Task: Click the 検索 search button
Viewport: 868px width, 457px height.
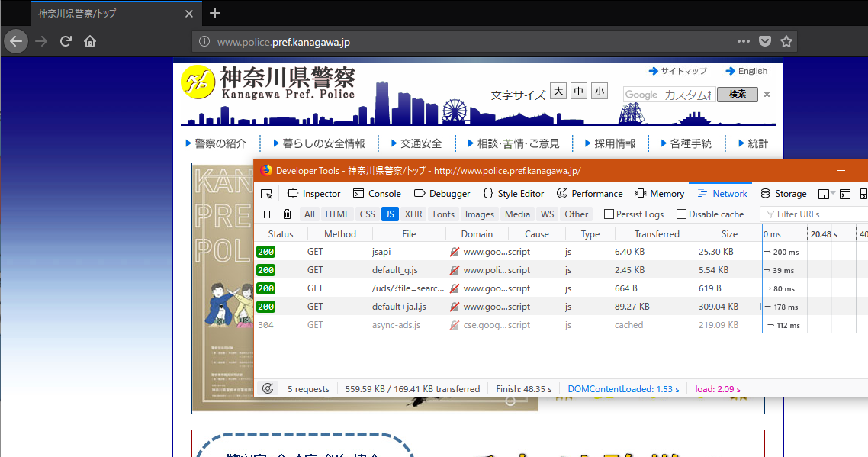Action: click(738, 94)
